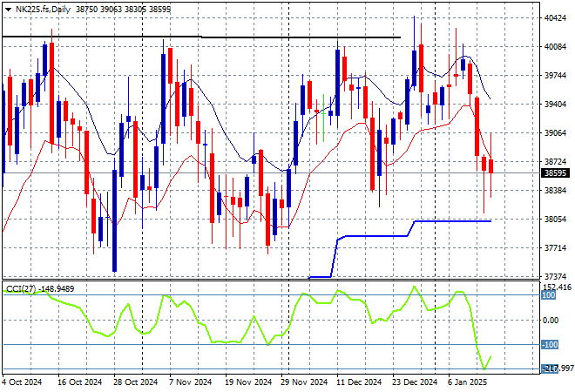
Task: Click the 4 Oct 2024 date label
Action: click(x=24, y=382)
